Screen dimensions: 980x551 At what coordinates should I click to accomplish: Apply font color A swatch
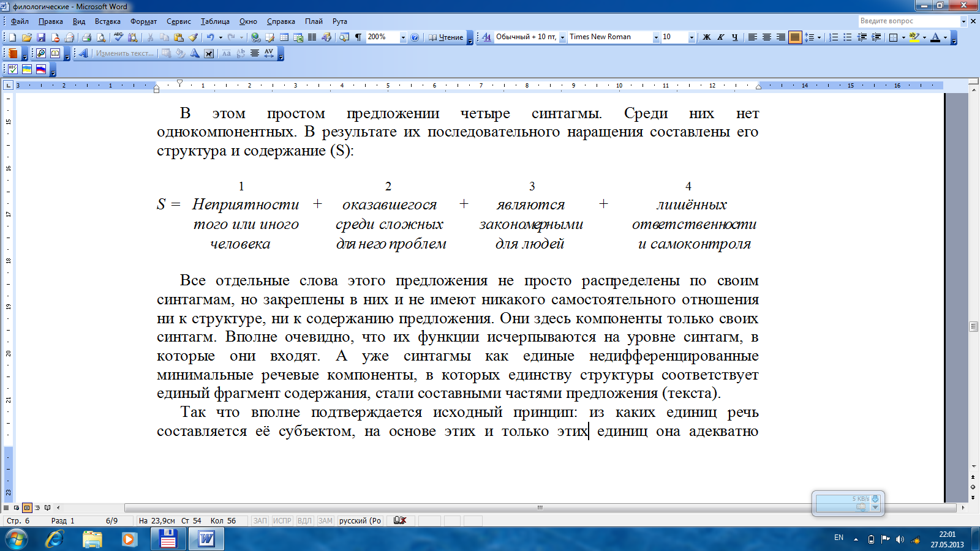point(935,37)
